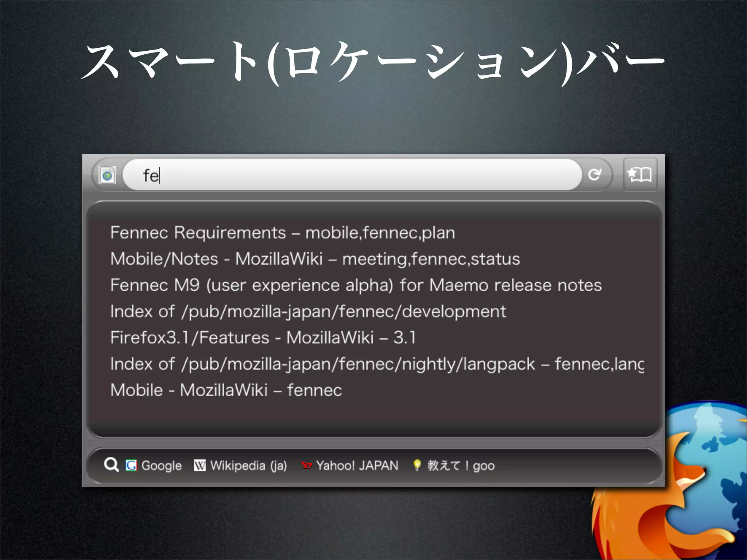Choose the Fennec M9 release notes suggestion
The height and width of the screenshot is (560, 747).
pyautogui.click(x=356, y=285)
